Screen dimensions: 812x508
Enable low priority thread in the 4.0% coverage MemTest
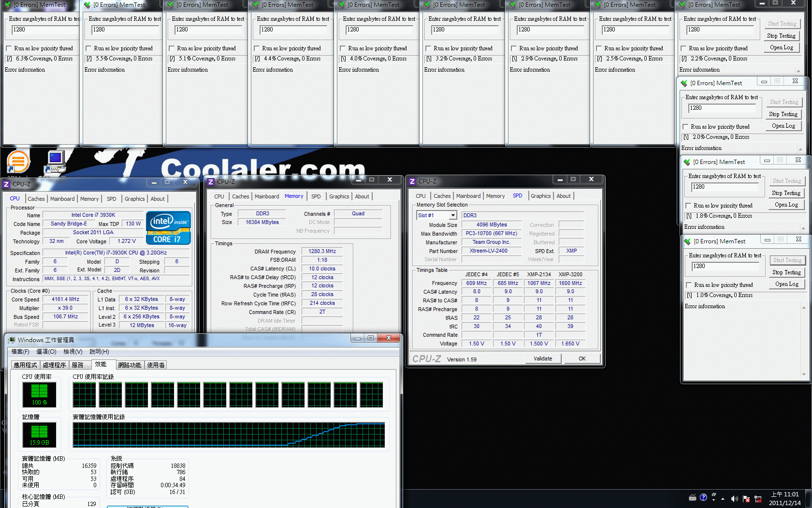(343, 48)
